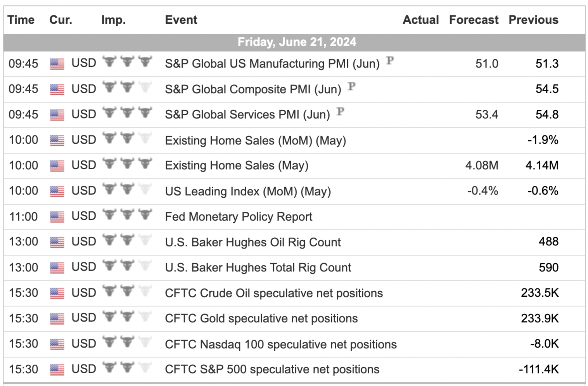Click the preliminary P icon beside Services PMI
The height and width of the screenshot is (386, 588).
point(340,112)
